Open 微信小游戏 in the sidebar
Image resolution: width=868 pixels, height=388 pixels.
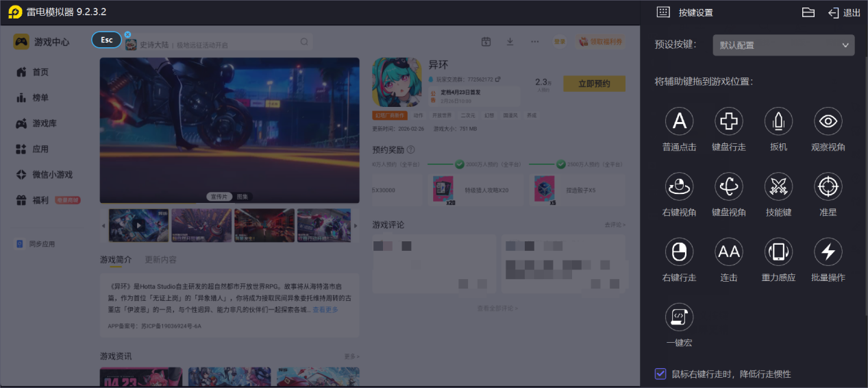[45, 175]
